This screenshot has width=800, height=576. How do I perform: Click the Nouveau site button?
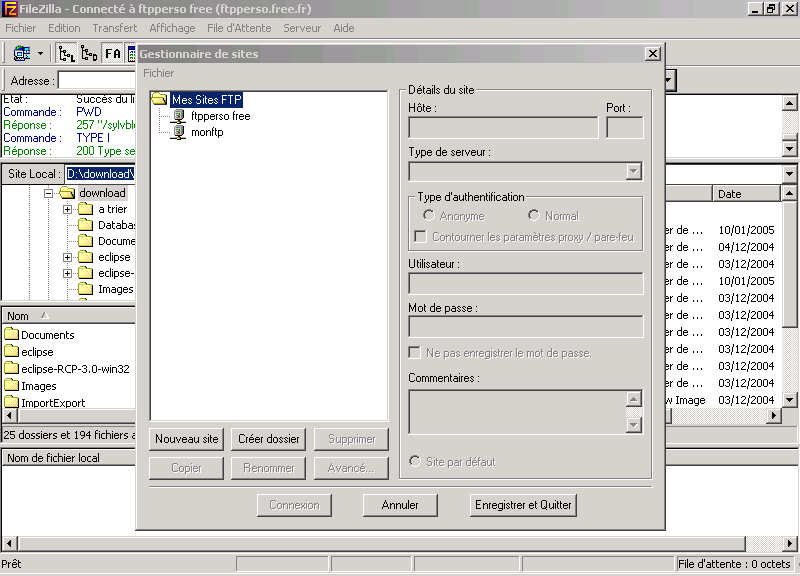click(x=187, y=439)
